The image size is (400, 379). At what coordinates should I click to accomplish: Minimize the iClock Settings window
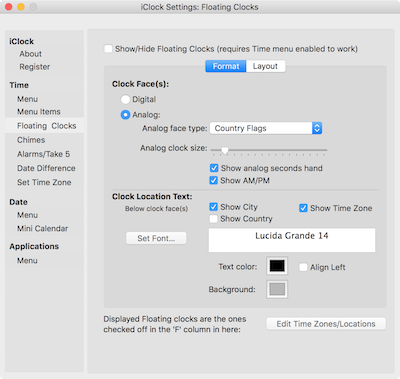click(21, 7)
